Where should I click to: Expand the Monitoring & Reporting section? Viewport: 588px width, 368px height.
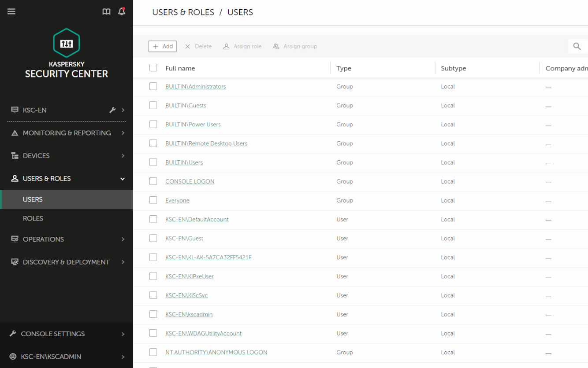66,133
